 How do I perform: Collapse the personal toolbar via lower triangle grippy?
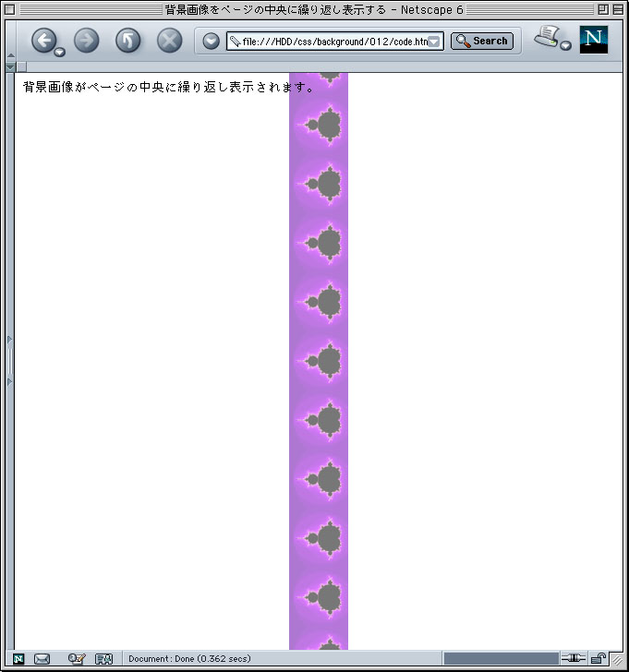click(x=11, y=67)
